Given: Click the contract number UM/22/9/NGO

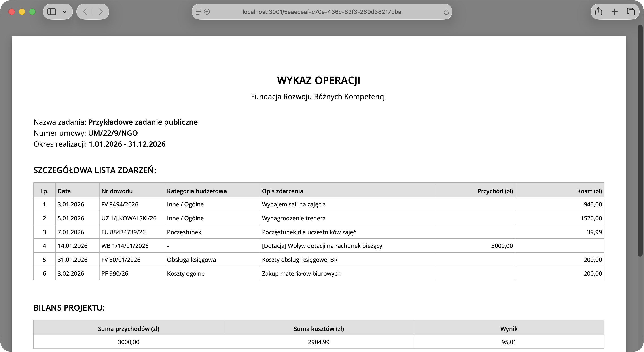Looking at the screenshot, I should (113, 133).
